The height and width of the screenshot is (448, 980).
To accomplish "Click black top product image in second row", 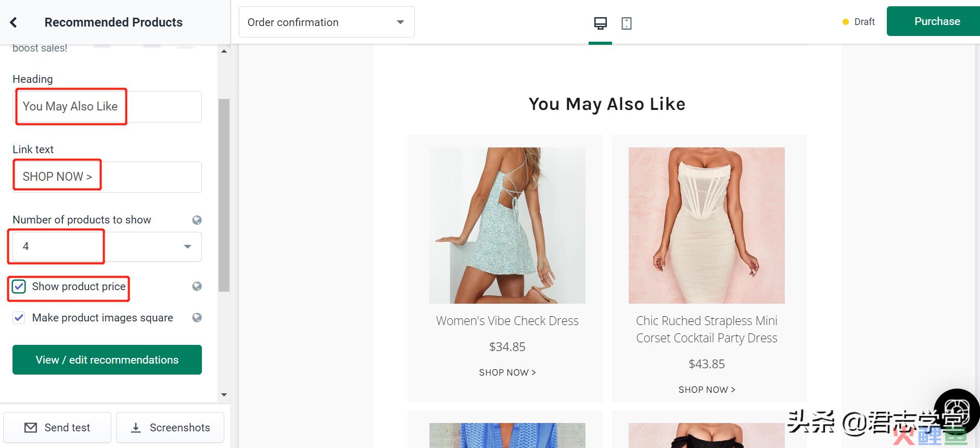I will 707,435.
